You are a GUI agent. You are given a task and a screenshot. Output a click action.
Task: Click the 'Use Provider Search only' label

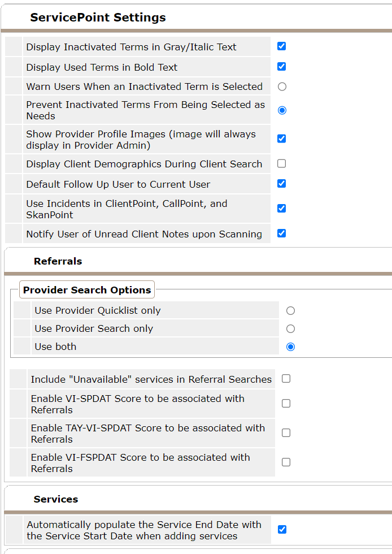click(94, 328)
